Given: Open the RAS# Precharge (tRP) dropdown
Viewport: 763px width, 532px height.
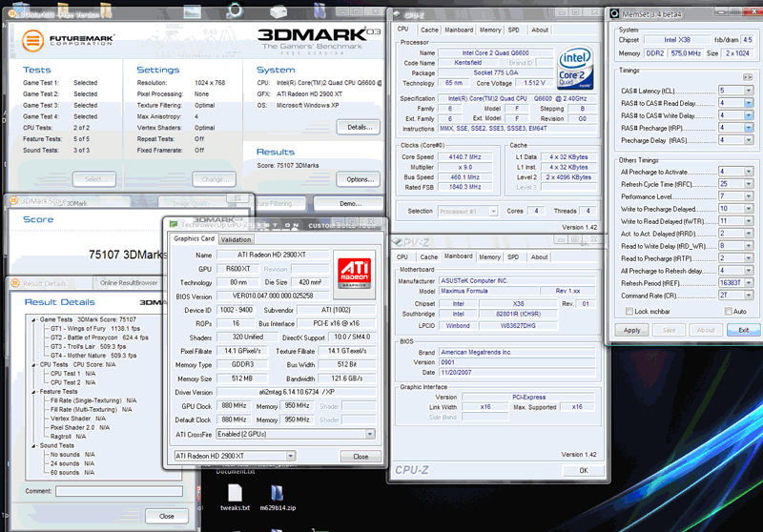Looking at the screenshot, I should 749,128.
